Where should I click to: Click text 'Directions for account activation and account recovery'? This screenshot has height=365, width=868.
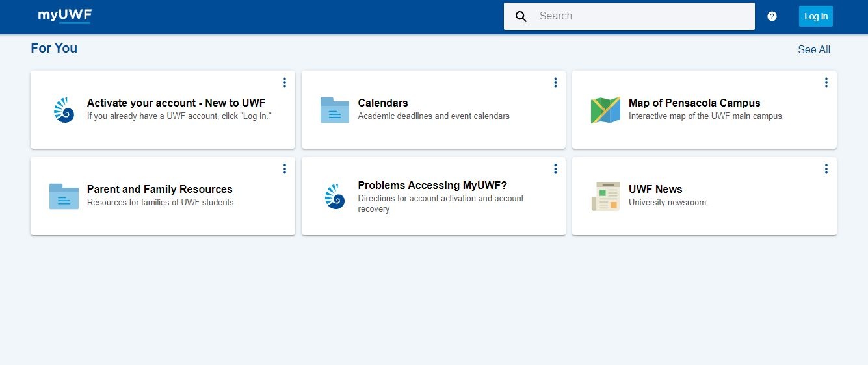point(441,204)
